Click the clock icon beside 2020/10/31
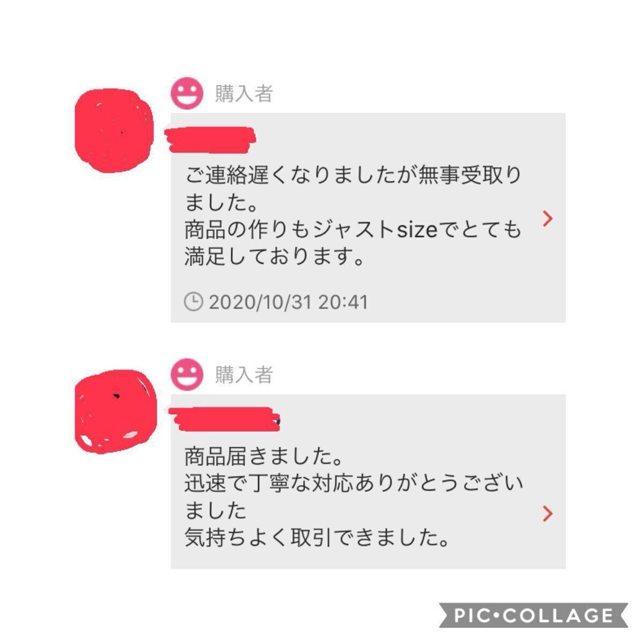This screenshot has height=644, width=644. [x=193, y=302]
